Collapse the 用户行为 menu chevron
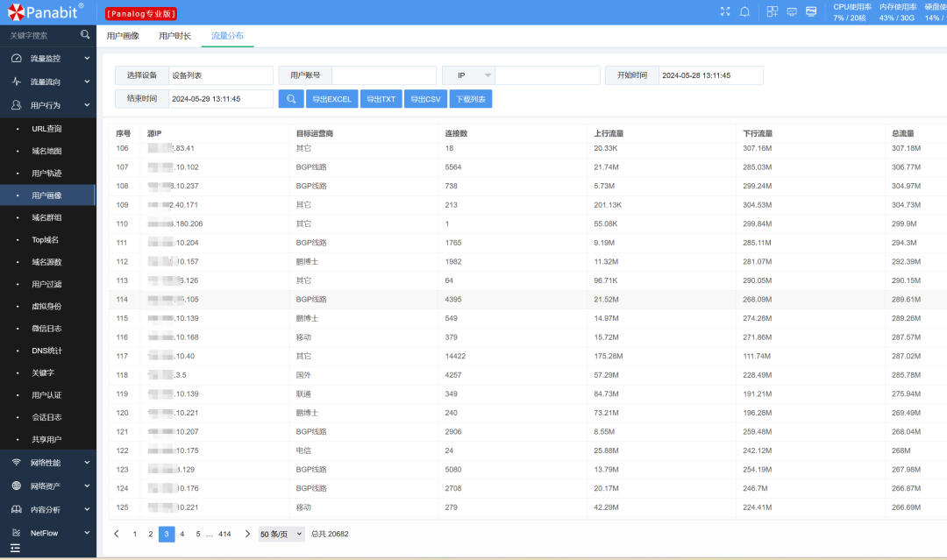 87,105
